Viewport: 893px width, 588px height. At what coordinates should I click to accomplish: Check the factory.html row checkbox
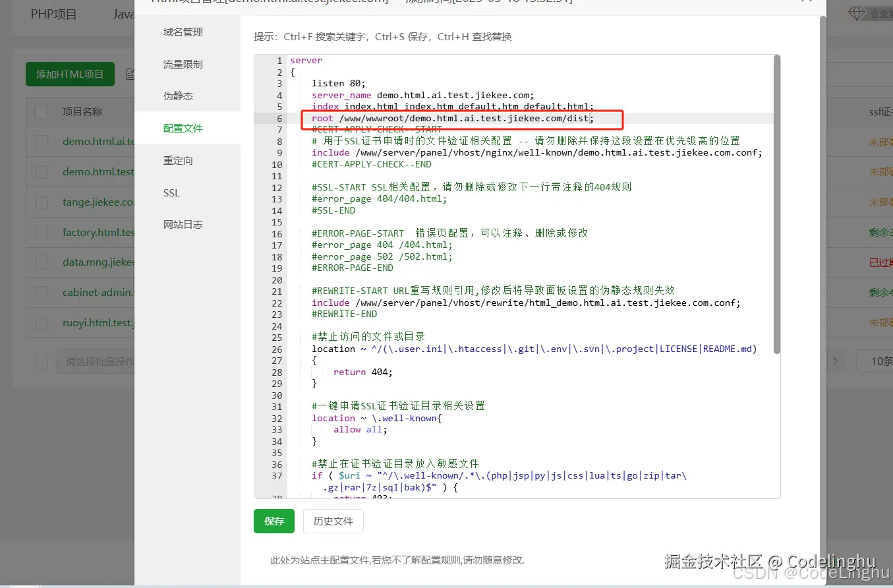pos(42,232)
